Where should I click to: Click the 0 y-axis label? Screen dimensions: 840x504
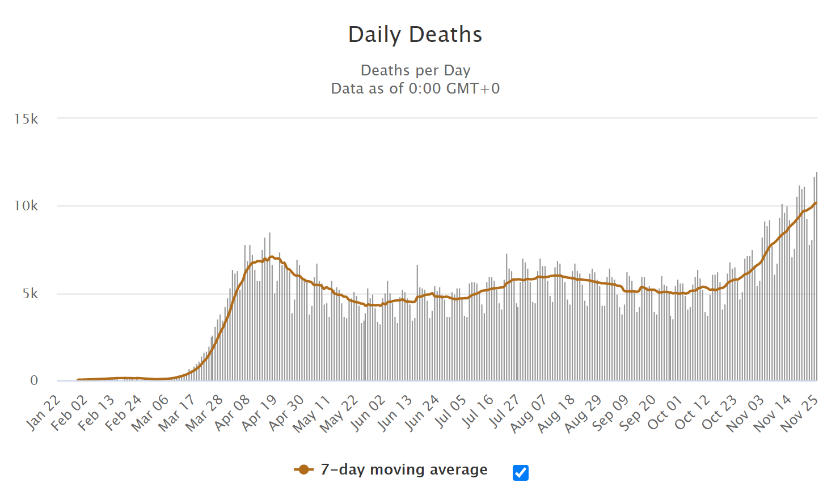point(34,380)
